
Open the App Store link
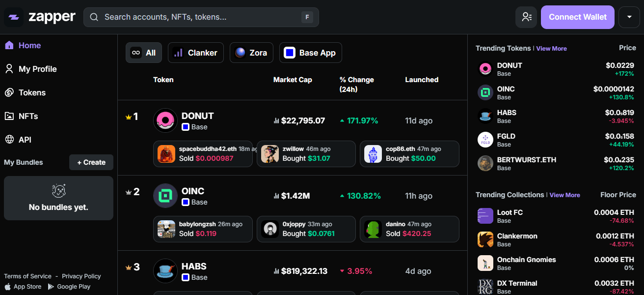pyautogui.click(x=23, y=287)
